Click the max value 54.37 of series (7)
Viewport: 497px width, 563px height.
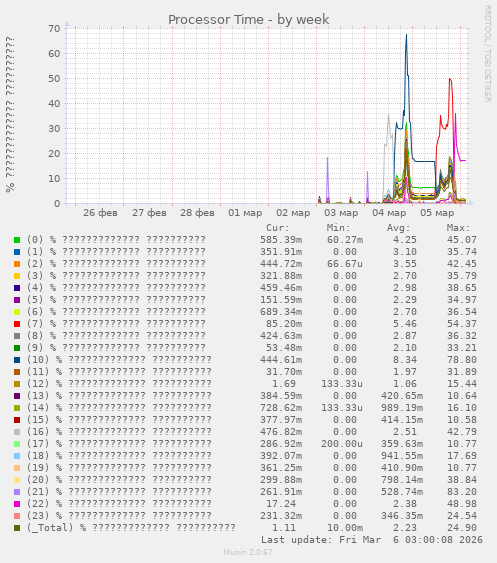pos(462,324)
